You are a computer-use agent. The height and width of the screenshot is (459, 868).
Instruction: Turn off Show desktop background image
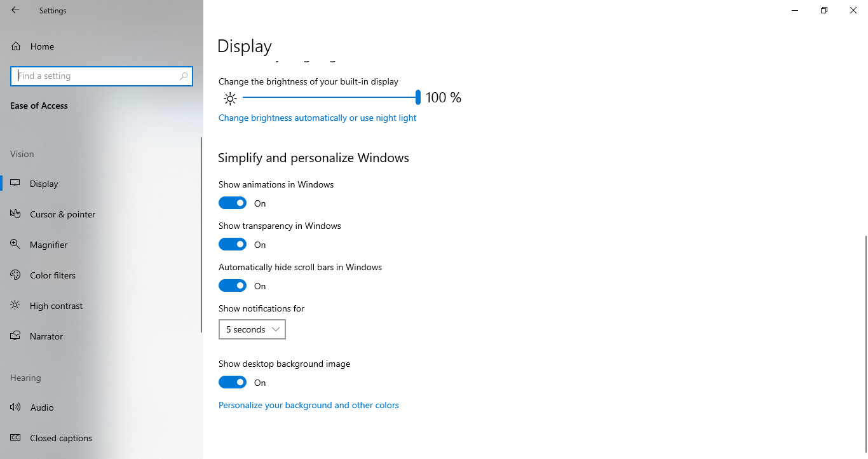(x=233, y=383)
